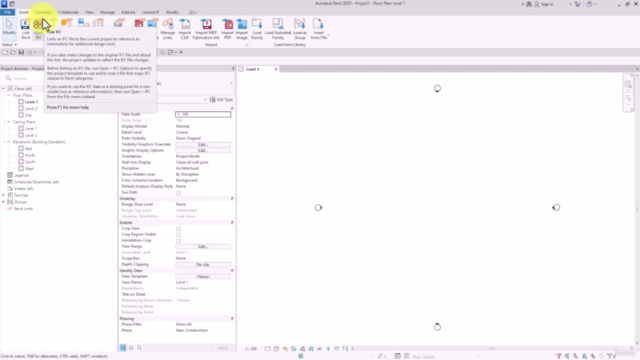This screenshot has height=360, width=640.
Task: Click the selection filter funnel icon in status bar
Action: (x=610, y=356)
